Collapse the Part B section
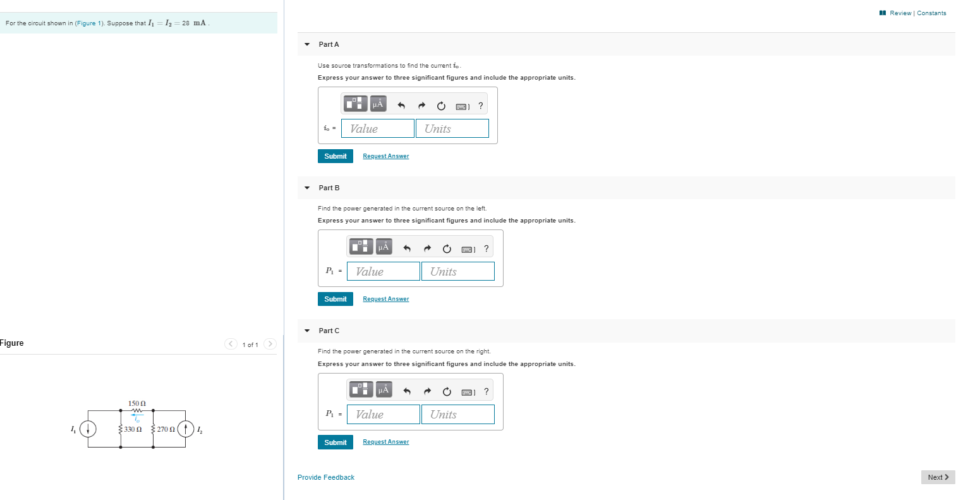The height and width of the screenshot is (500, 980). 307,188
